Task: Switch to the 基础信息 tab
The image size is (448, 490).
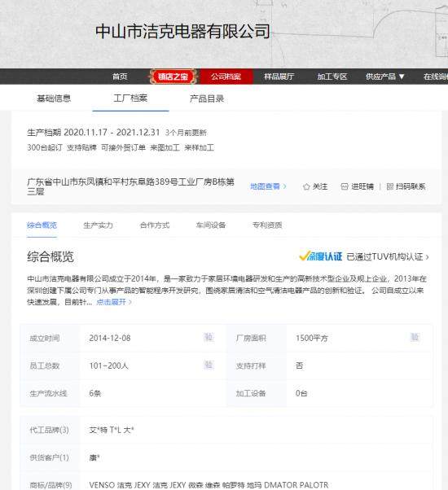Action: point(54,98)
